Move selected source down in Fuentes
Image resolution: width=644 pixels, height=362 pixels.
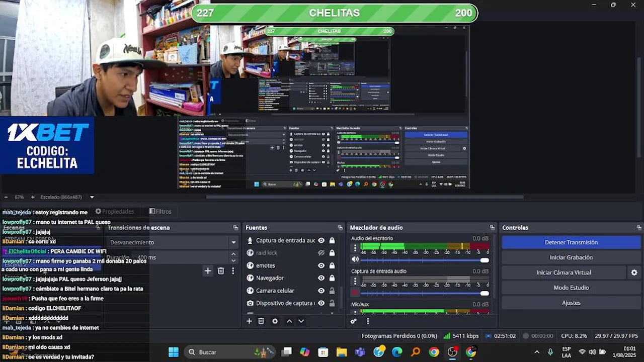pos(301,321)
